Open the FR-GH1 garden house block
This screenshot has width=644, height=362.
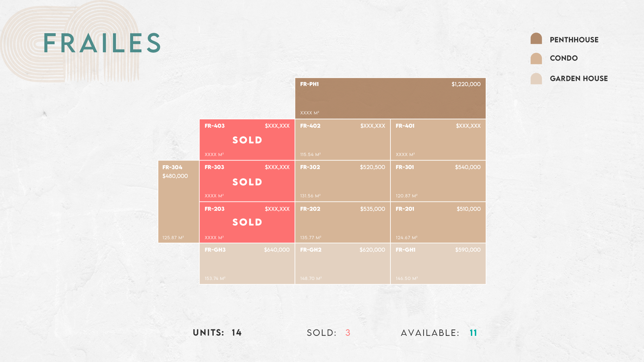click(438, 264)
